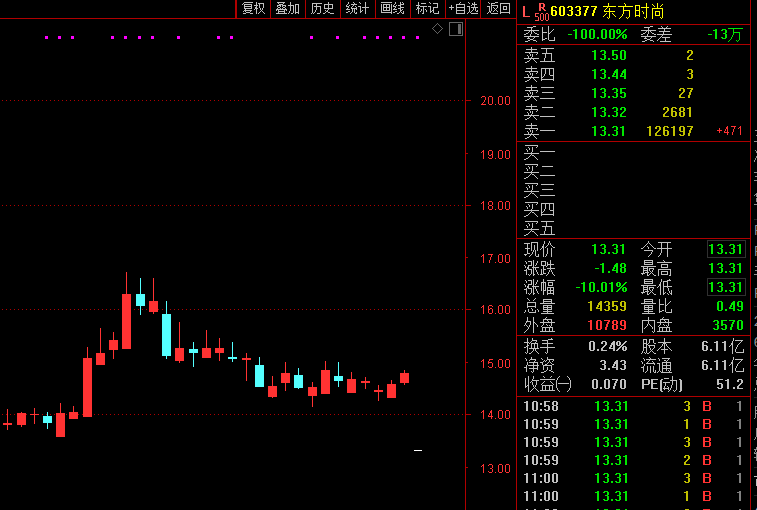Click the 流通 value 6.11亿
This screenshot has height=510, width=757.
tap(723, 366)
